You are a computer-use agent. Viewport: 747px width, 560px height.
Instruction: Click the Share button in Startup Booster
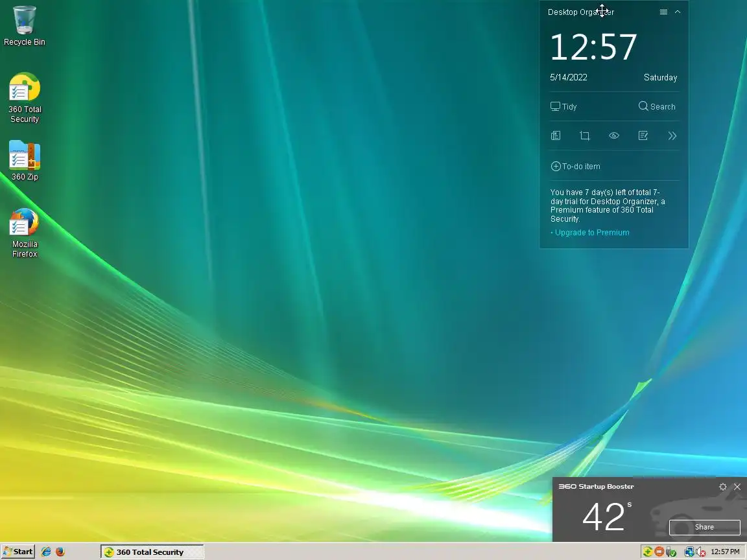tap(704, 527)
